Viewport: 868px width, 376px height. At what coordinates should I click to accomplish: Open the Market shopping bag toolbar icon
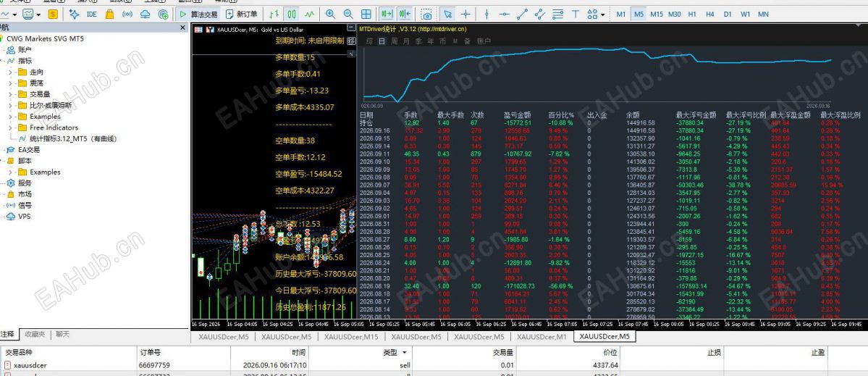(109, 14)
